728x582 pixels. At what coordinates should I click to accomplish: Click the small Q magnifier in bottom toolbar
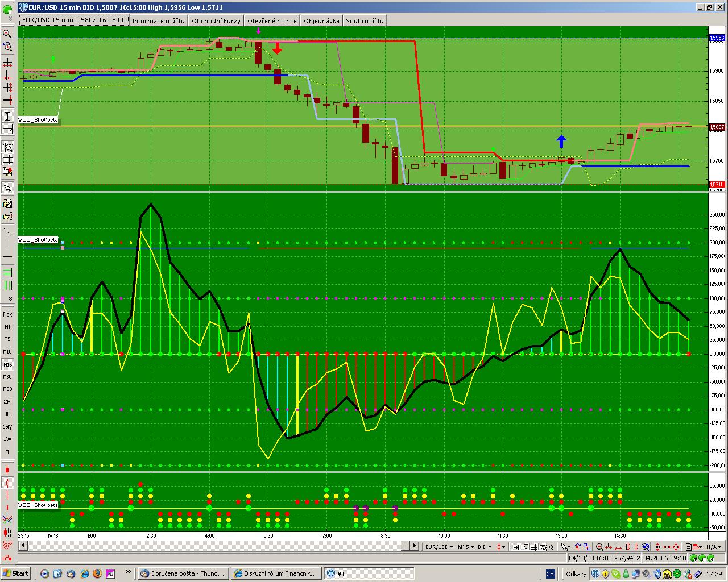[551, 547]
